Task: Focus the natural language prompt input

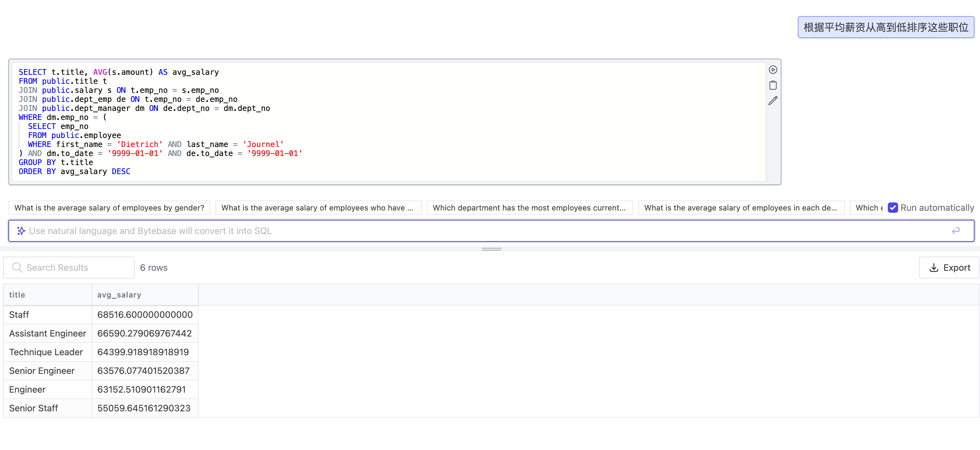Action: 487,231
